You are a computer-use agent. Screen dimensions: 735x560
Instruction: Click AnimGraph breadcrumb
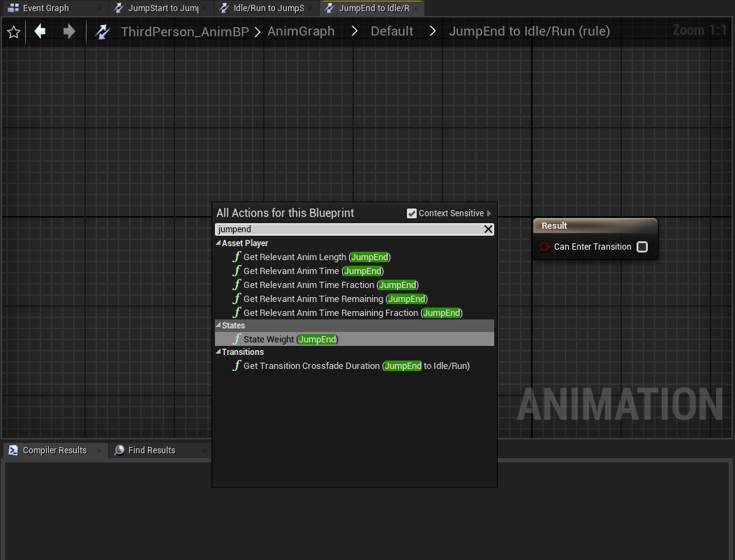tap(301, 31)
